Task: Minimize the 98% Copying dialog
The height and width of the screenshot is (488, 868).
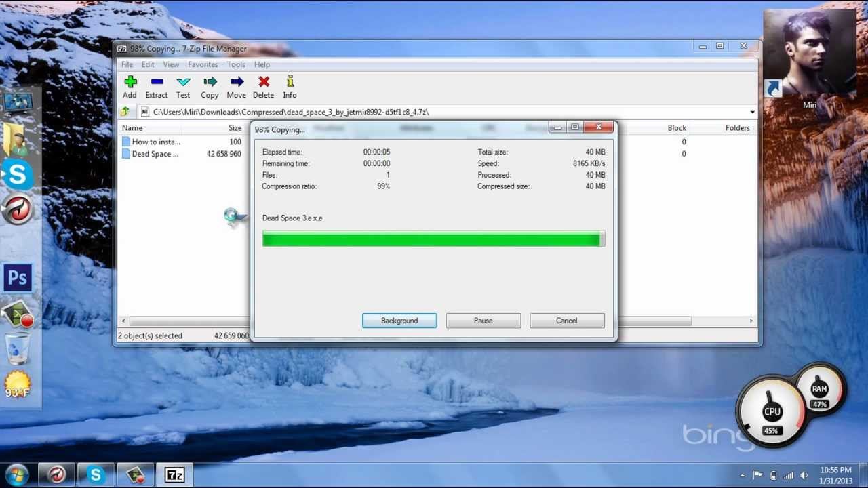Action: click(x=557, y=127)
